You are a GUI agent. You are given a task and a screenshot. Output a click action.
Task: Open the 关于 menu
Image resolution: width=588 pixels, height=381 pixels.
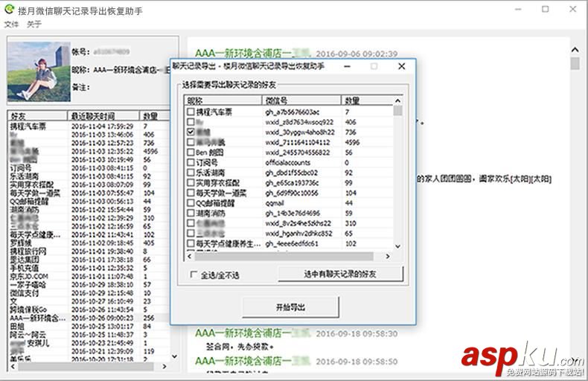tap(34, 24)
